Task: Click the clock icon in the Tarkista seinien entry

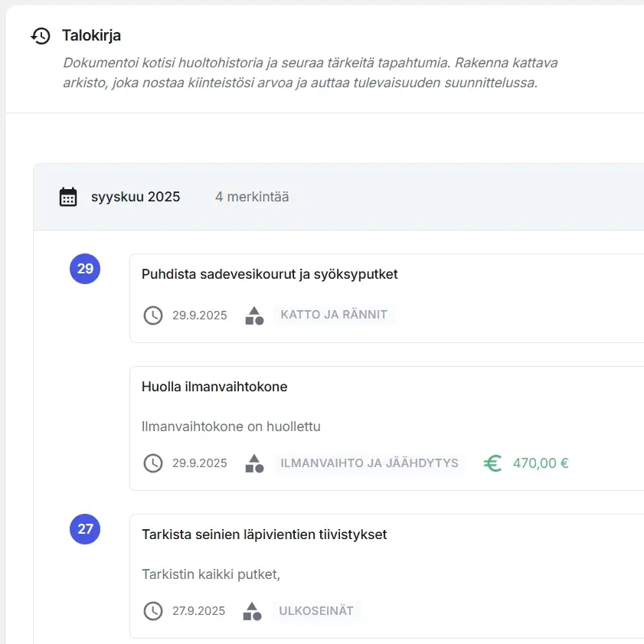Action: 153,611
